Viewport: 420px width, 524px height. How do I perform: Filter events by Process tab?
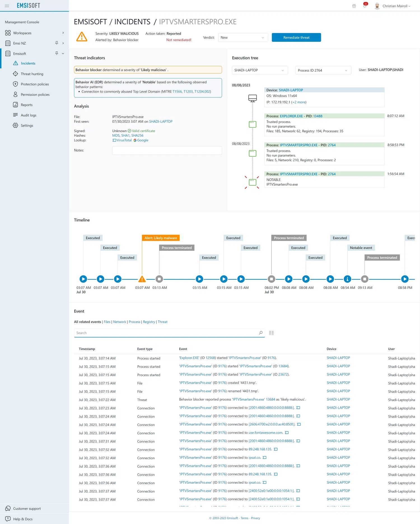tap(134, 322)
